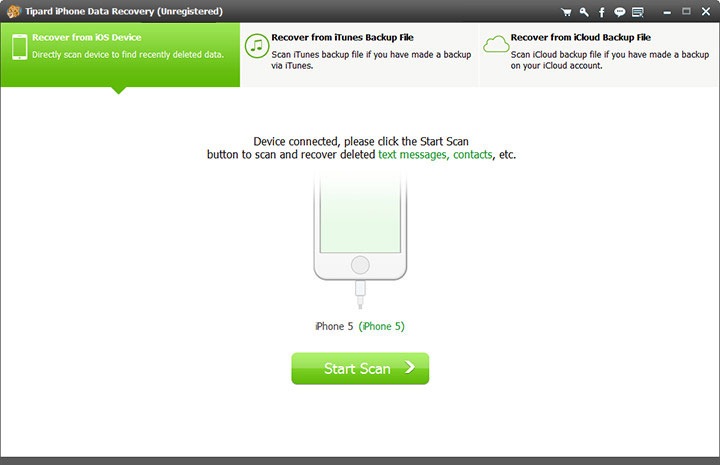Open the register key icon
Screen dimensions: 720x465
click(x=584, y=12)
